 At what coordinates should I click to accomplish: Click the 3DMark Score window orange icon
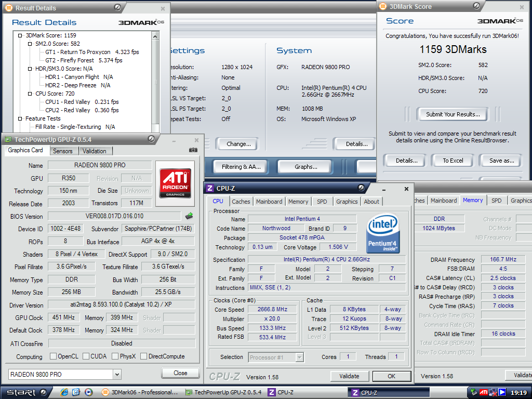point(383,6)
